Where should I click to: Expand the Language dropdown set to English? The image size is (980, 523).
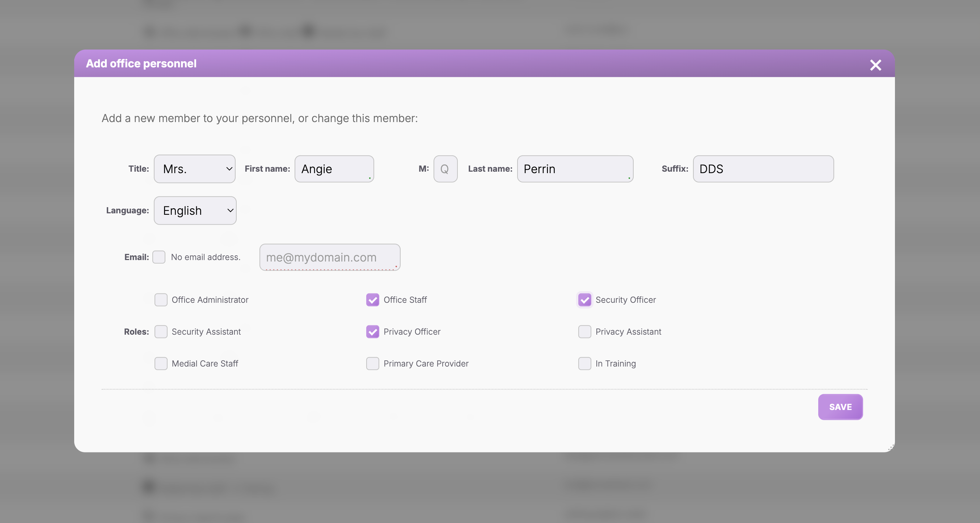point(195,210)
